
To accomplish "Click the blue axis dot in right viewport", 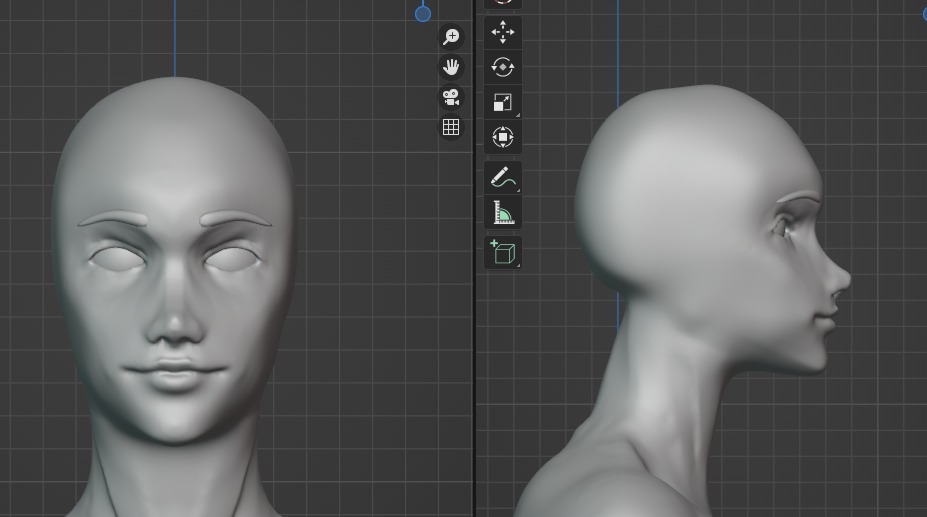I will pyautogui.click(x=924, y=13).
